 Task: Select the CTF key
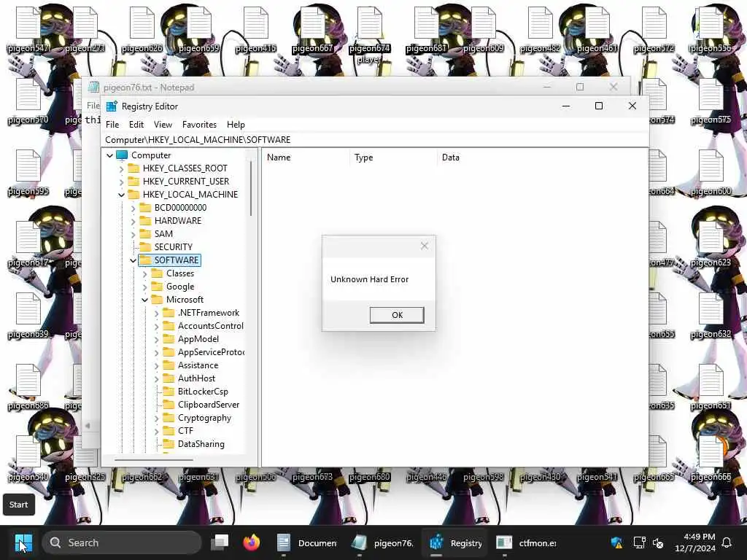(x=185, y=430)
